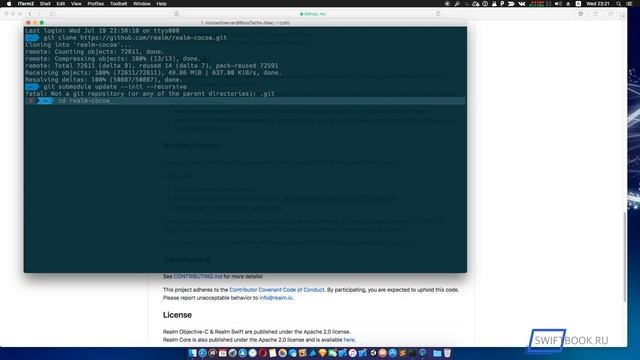Open Sublime Text from the Dock
640x360 pixels.
[x=402, y=353]
